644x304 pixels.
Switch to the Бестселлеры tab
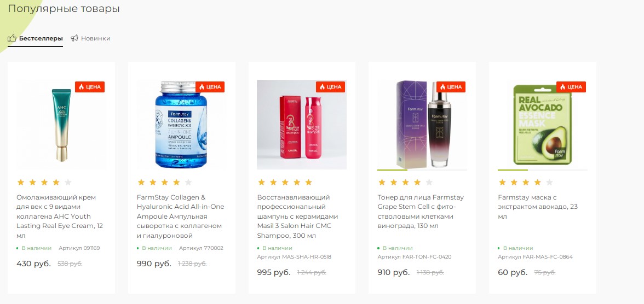[41, 38]
